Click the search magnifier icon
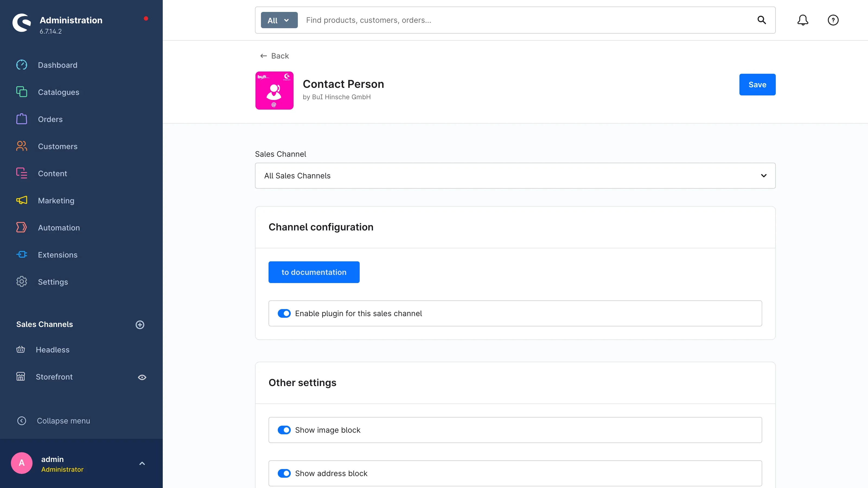Image resolution: width=868 pixels, height=488 pixels. pos(761,20)
